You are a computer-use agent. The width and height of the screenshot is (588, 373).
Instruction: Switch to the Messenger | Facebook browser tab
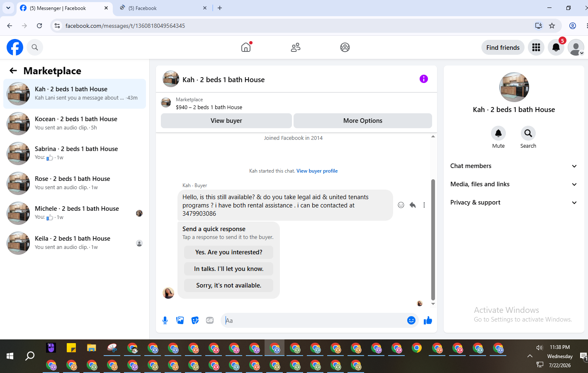tap(64, 8)
